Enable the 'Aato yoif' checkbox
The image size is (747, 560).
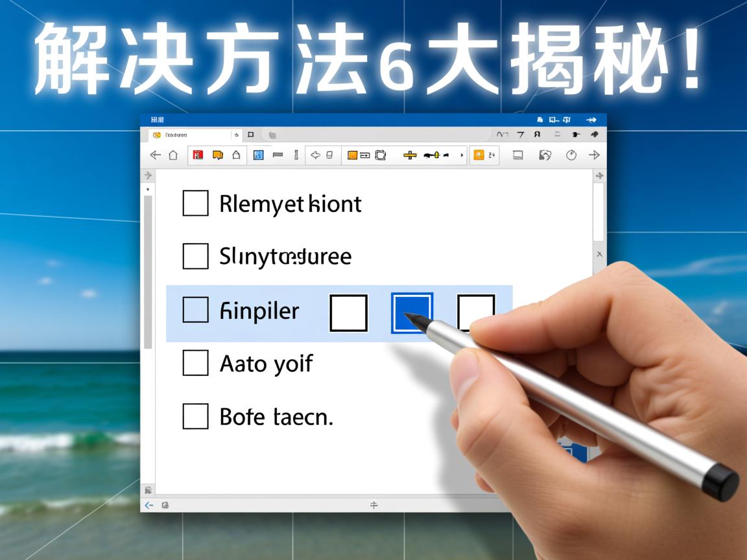[x=195, y=363]
